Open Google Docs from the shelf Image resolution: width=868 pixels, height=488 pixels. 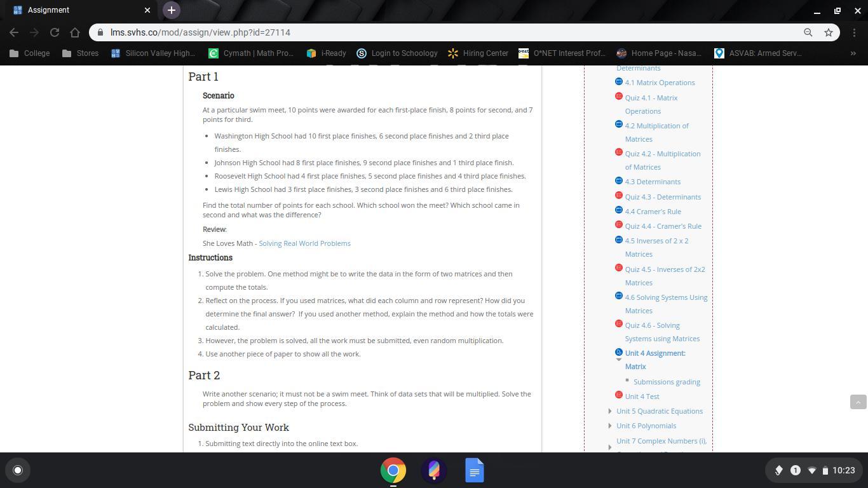[x=475, y=471]
